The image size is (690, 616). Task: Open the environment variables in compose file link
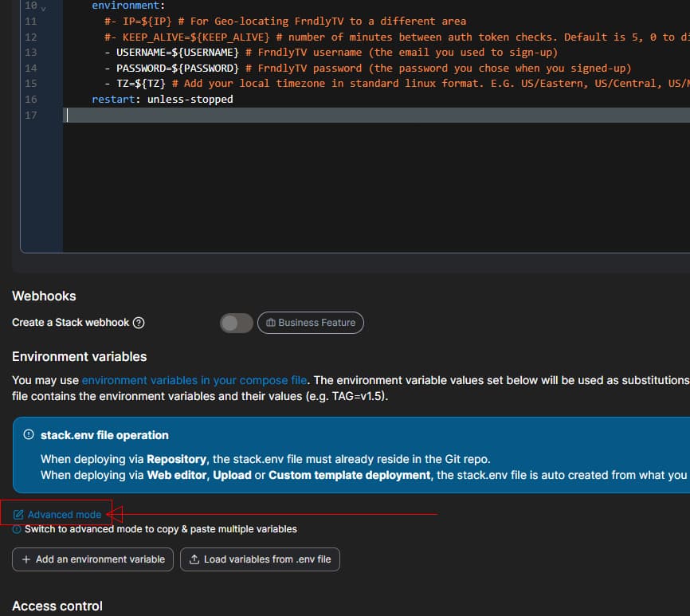(194, 380)
